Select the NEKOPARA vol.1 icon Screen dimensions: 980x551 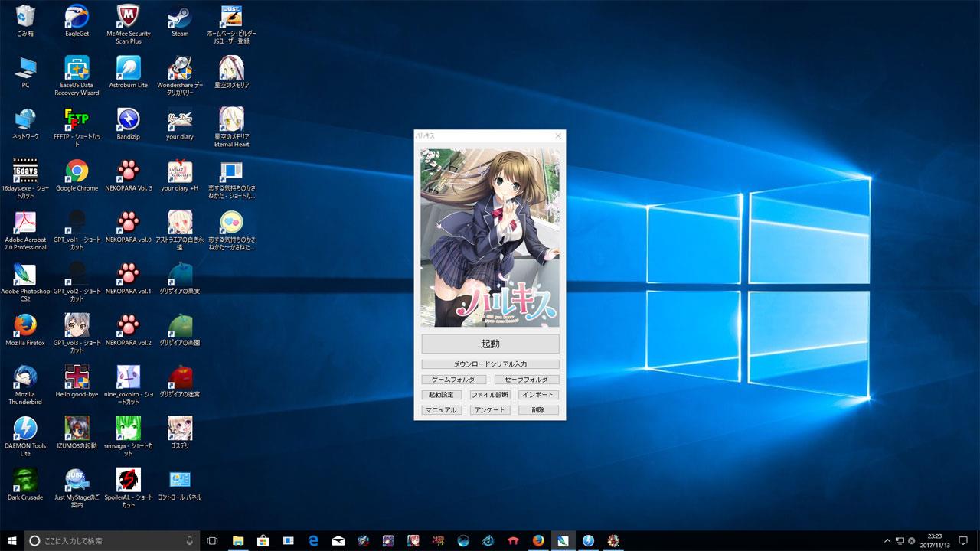pyautogui.click(x=128, y=278)
